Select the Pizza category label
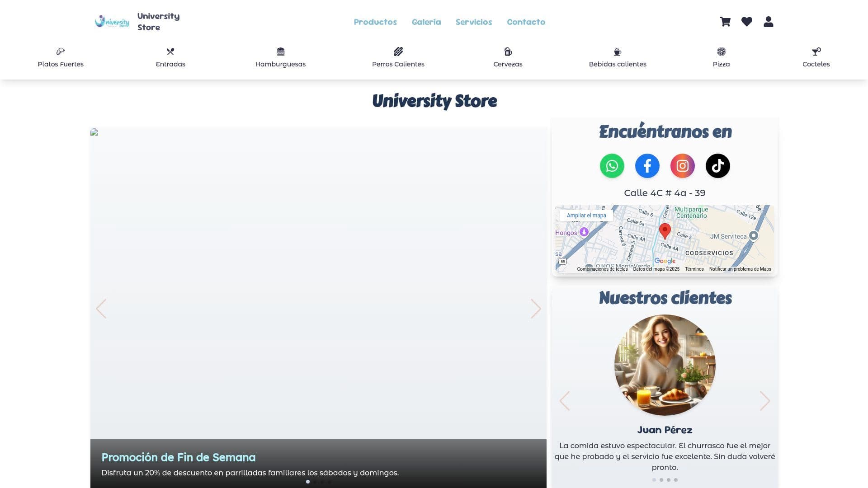Screen dimensions: 868x488 (722, 64)
